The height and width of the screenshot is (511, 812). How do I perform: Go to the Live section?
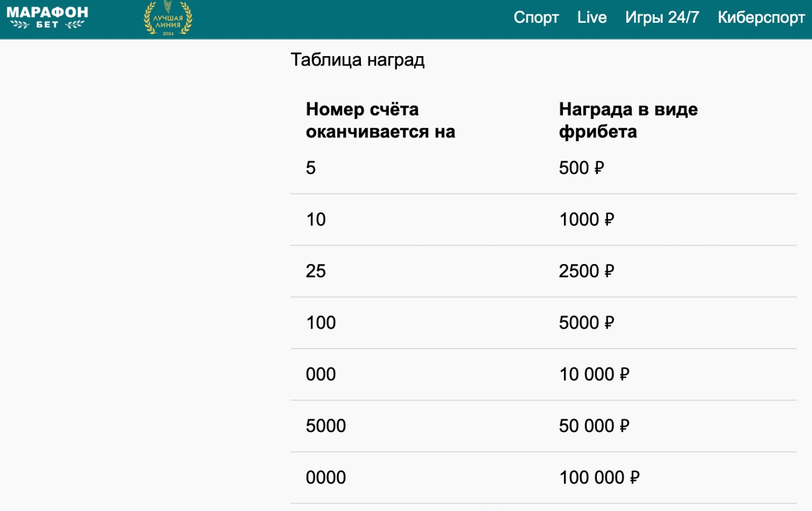592,18
